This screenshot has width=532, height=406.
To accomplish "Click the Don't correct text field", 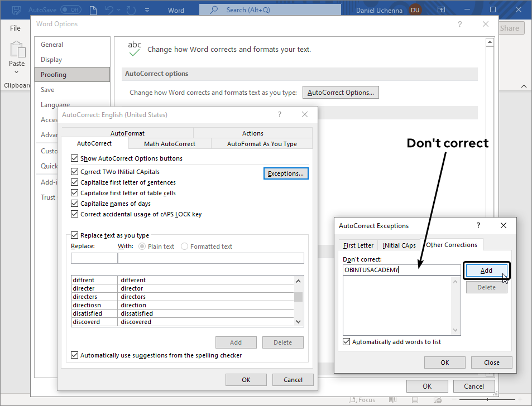I will 401,270.
